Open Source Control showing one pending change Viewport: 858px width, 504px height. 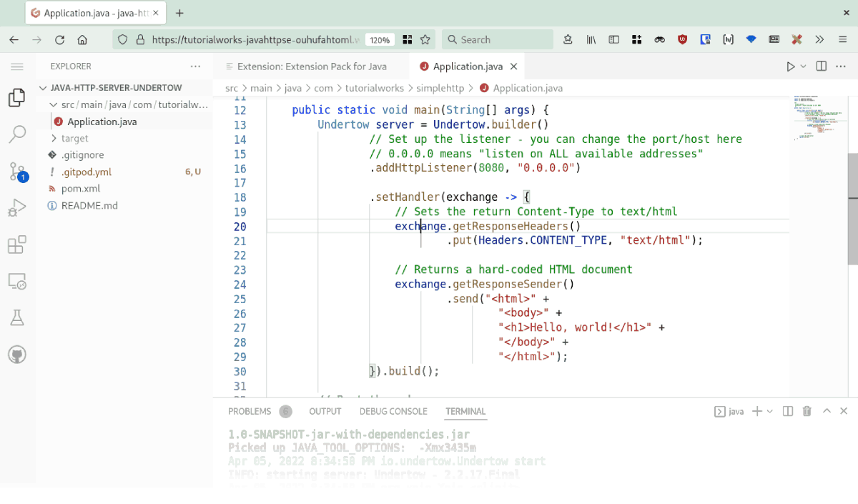click(17, 170)
